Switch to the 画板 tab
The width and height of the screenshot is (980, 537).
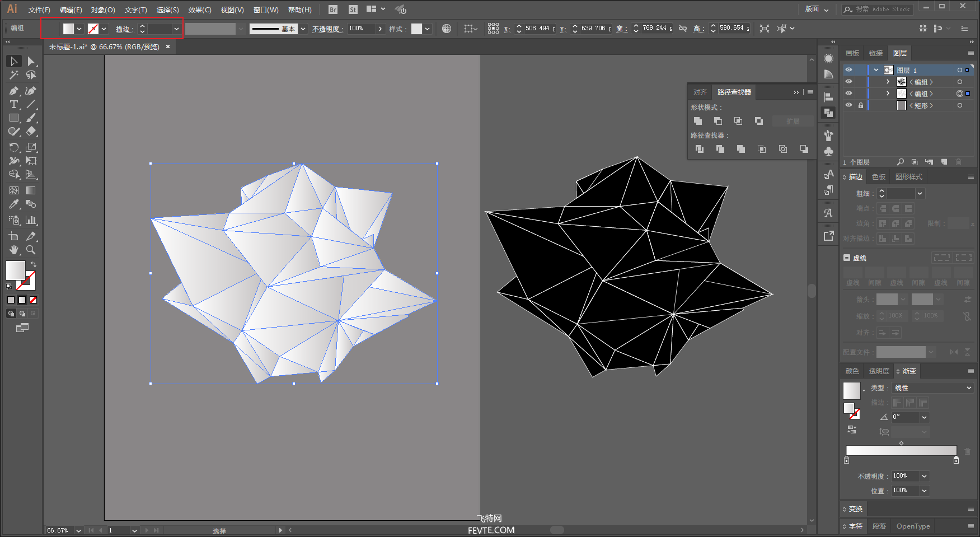[x=852, y=53]
